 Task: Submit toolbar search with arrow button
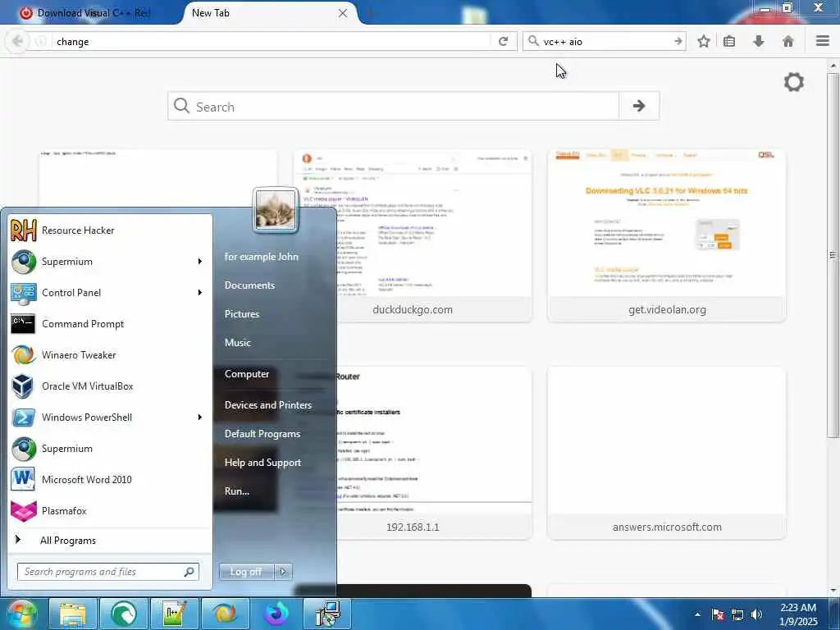tap(678, 41)
